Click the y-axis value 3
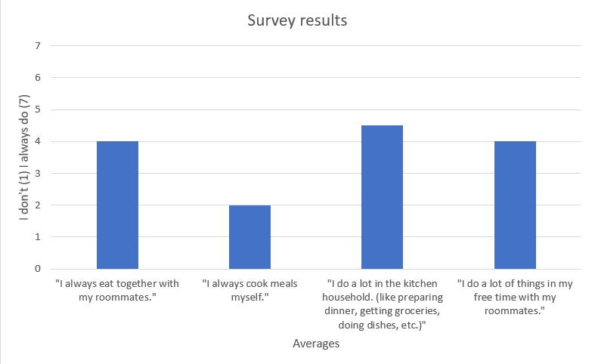Viewport: 595px width, 364px height. click(38, 173)
